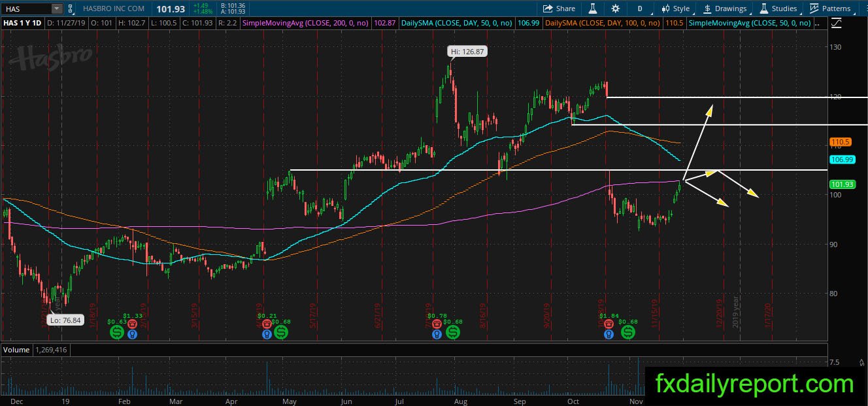Click the green dividend icon near August

pyautogui.click(x=452, y=333)
